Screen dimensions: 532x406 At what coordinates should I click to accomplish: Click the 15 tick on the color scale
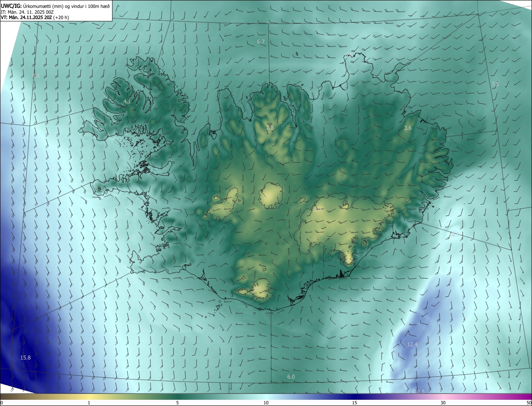tap(355, 403)
